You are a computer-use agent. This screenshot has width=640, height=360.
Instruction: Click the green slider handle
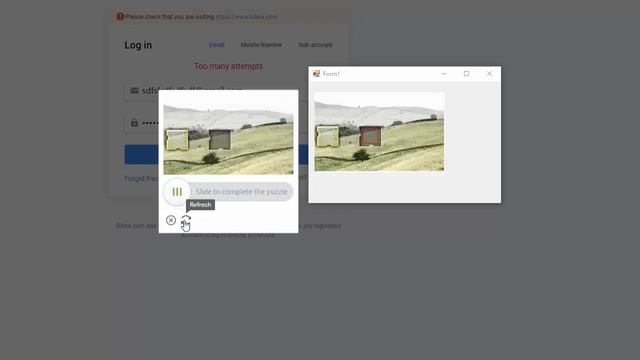point(177,191)
